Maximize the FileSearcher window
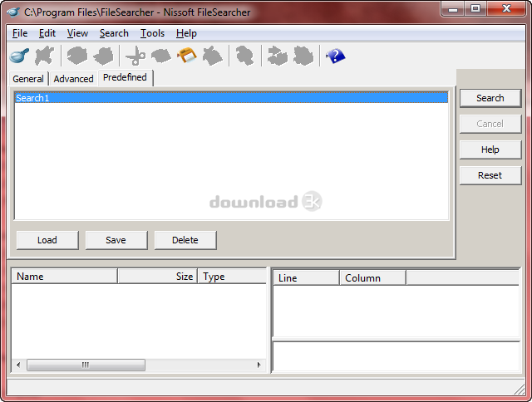532x402 pixels. coord(476,9)
